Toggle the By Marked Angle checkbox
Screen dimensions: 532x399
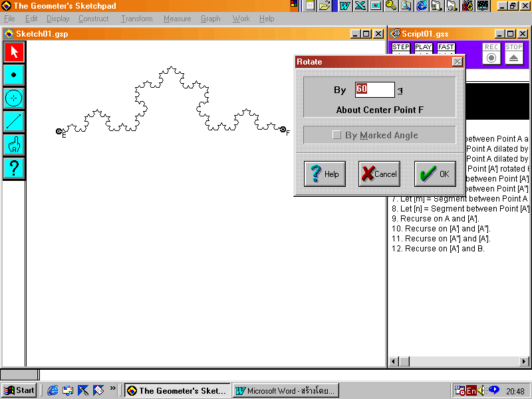coord(336,135)
